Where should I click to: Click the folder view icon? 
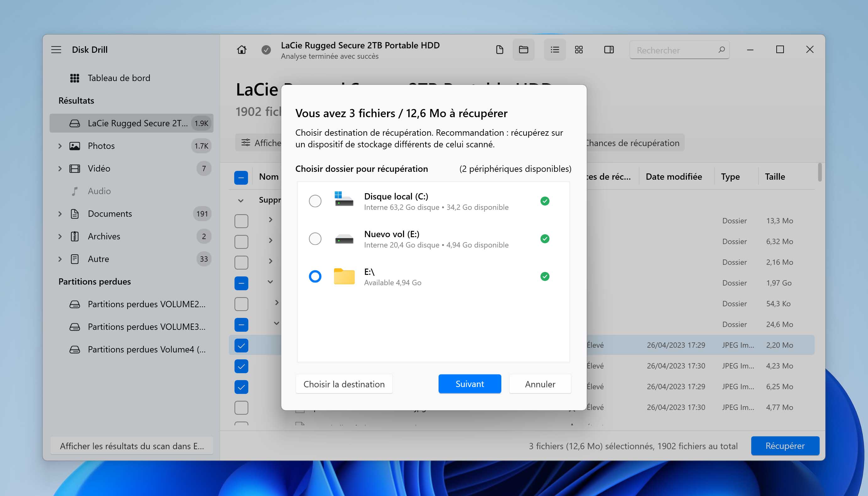523,50
